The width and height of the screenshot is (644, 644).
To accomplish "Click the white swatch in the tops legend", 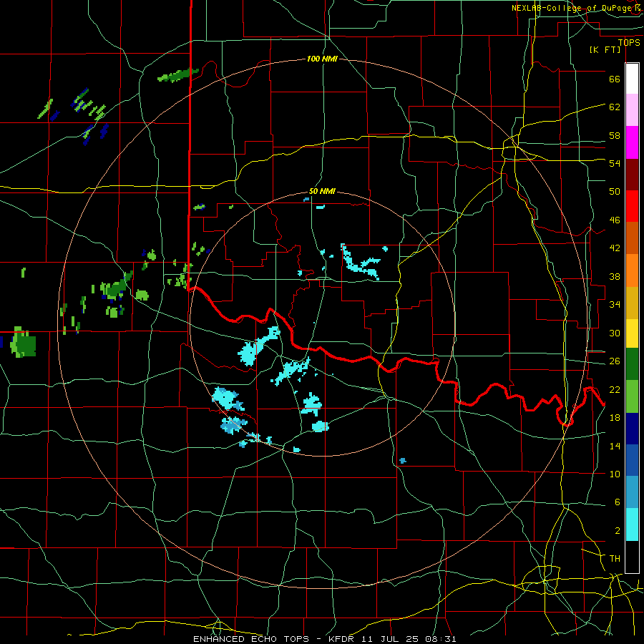I will (x=632, y=79).
